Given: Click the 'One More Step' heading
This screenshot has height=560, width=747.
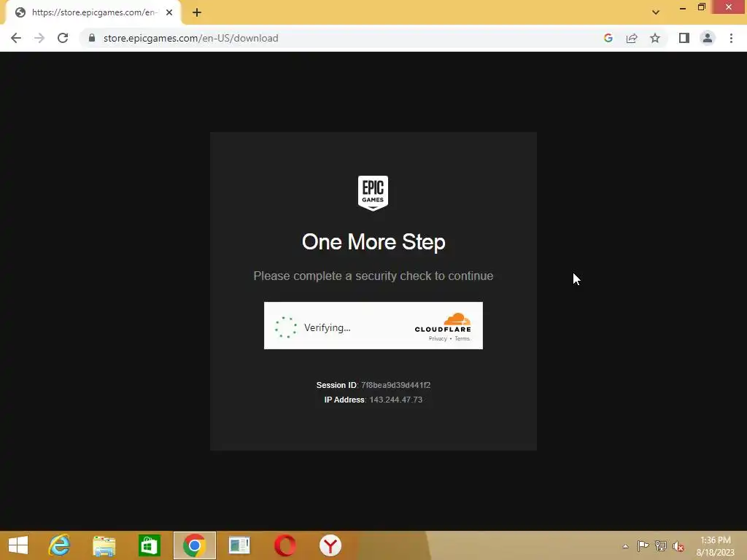Looking at the screenshot, I should click(x=373, y=242).
